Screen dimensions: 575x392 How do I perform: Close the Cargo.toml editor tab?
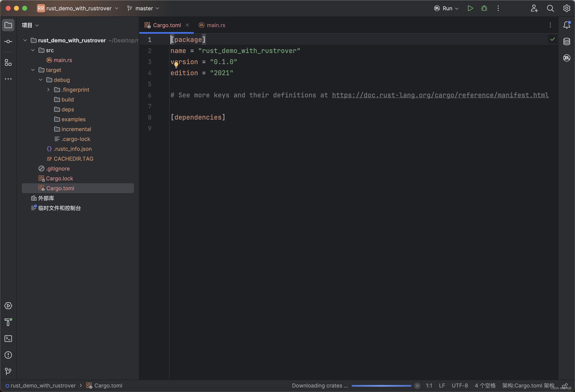point(187,25)
